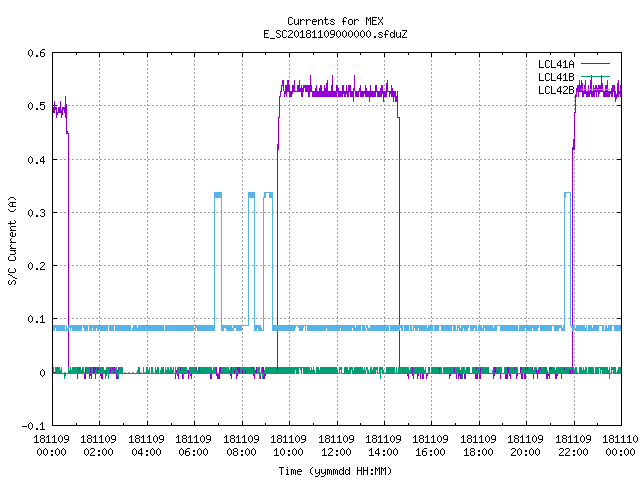Click y-axis tick value 0.2
640x480 pixels.
pyautogui.click(x=36, y=266)
